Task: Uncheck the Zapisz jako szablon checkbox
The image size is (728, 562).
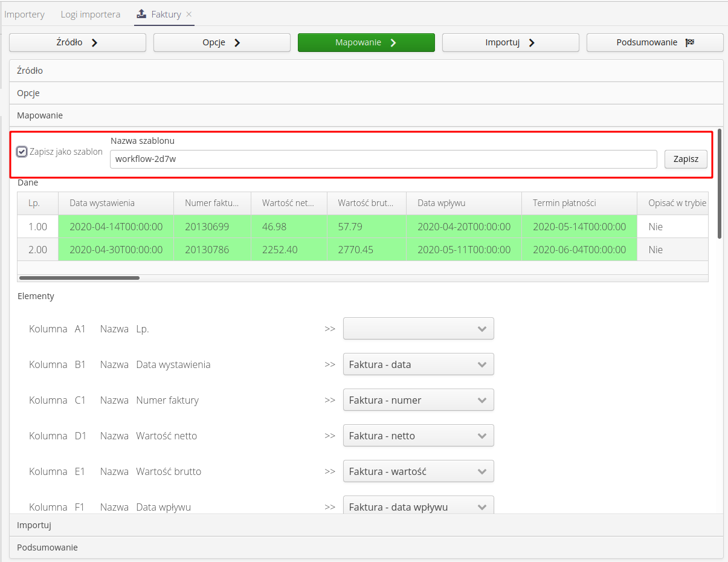Action: (22, 152)
